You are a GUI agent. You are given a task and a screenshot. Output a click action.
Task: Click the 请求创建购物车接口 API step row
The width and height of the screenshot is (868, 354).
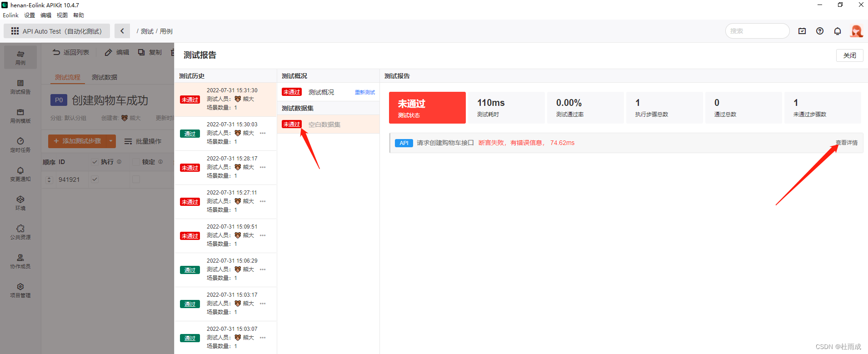626,143
